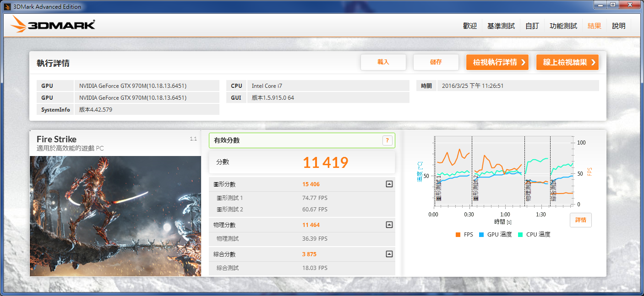This screenshot has height=296, width=644.
Task: Click the 74.77 FPS result
Action: 315,198
